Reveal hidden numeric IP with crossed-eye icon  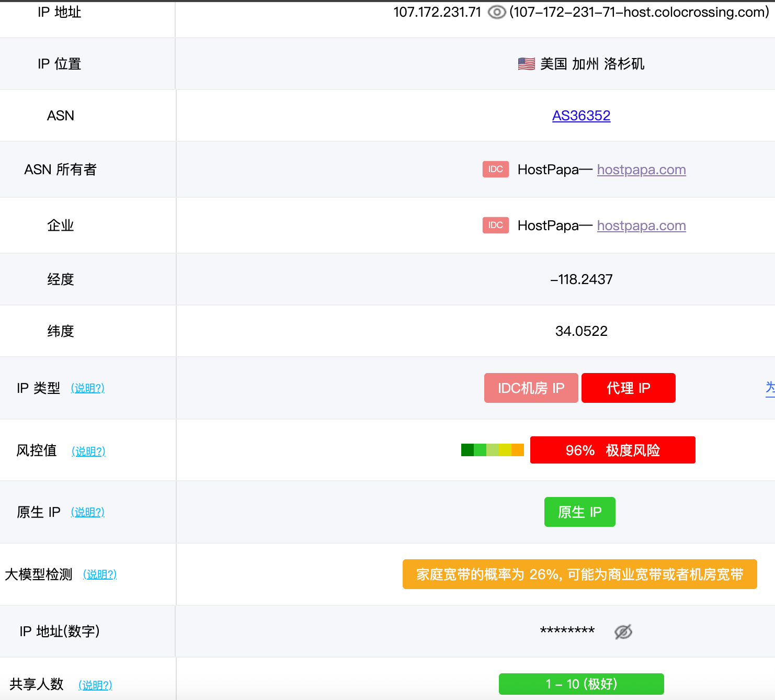click(x=623, y=631)
